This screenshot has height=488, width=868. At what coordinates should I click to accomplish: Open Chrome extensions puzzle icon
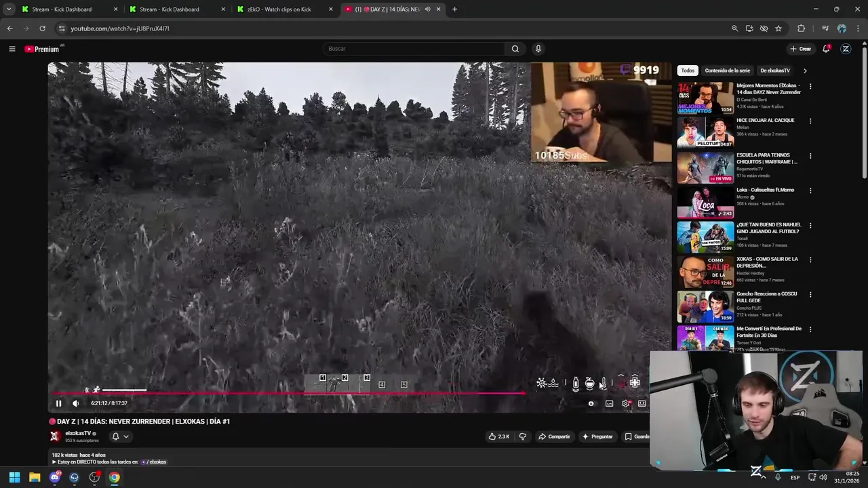click(801, 28)
